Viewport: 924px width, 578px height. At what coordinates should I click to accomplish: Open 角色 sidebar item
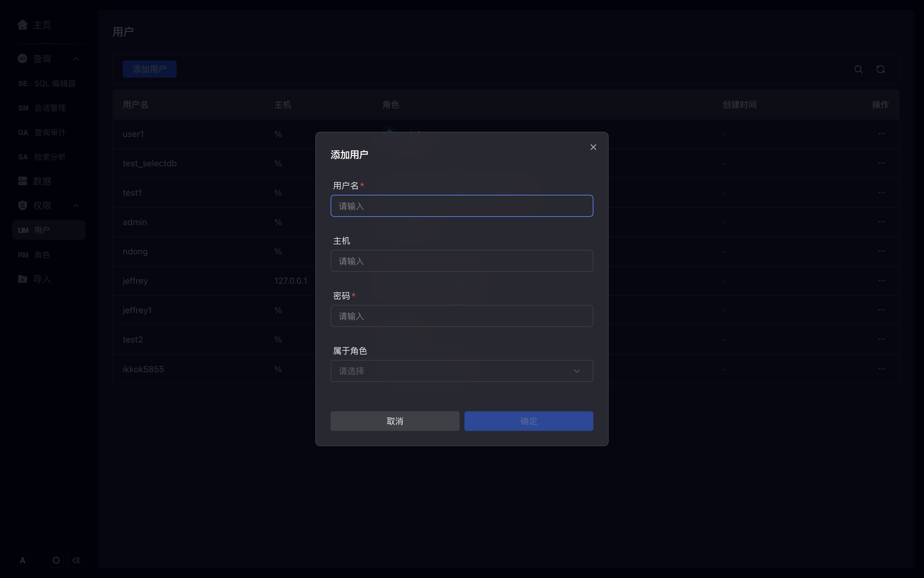tap(49, 254)
